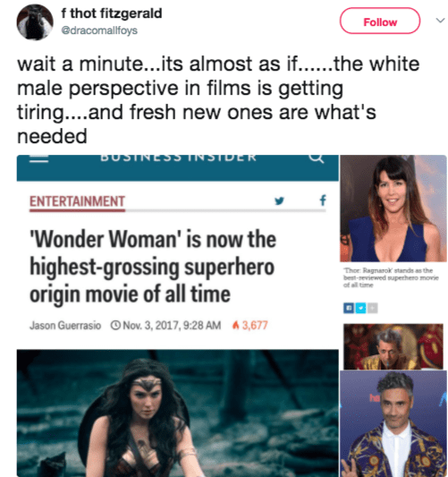View the Wonder Woman movie still image
This screenshot has width=448, height=477.
tap(177, 413)
